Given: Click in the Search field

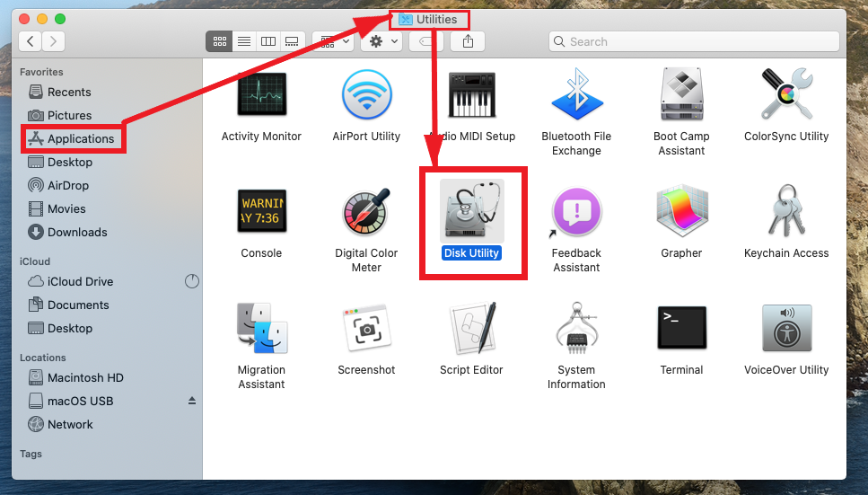Looking at the screenshot, I should click(x=694, y=41).
